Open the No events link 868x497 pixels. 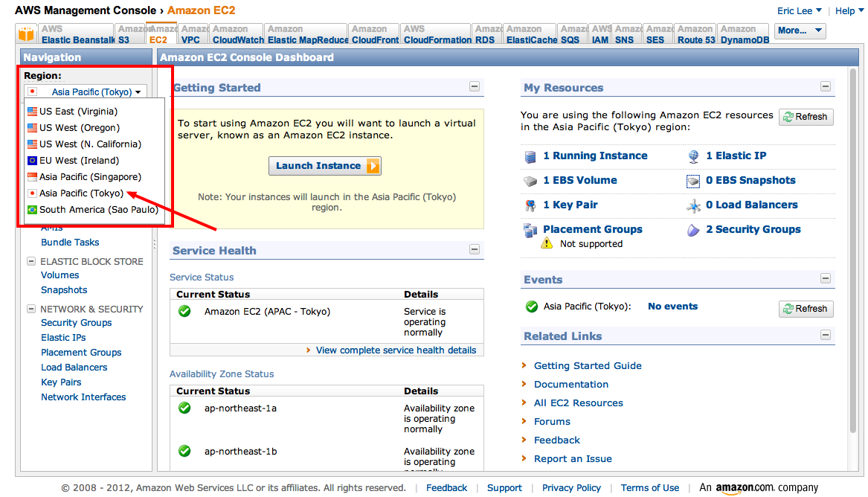click(672, 306)
